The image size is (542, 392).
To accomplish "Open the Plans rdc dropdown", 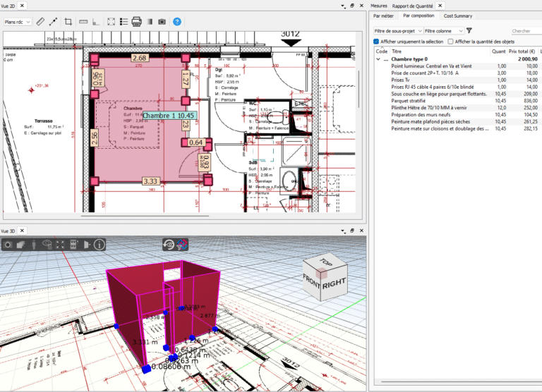I will (17, 22).
